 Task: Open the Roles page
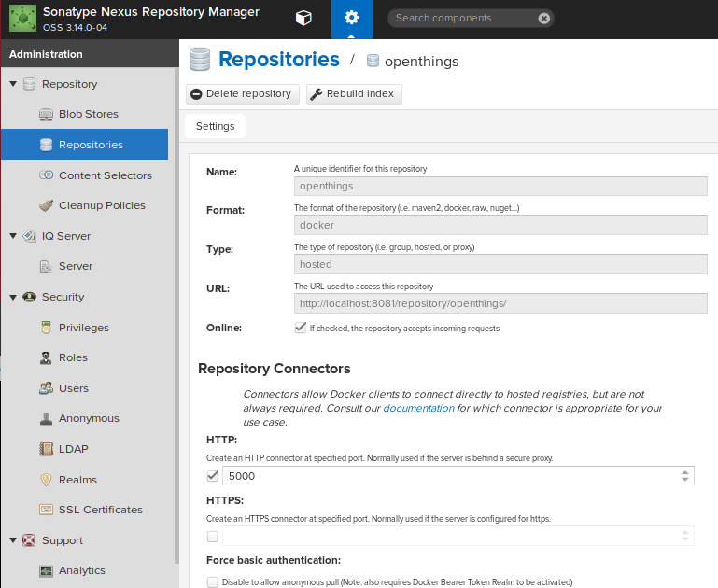point(73,357)
